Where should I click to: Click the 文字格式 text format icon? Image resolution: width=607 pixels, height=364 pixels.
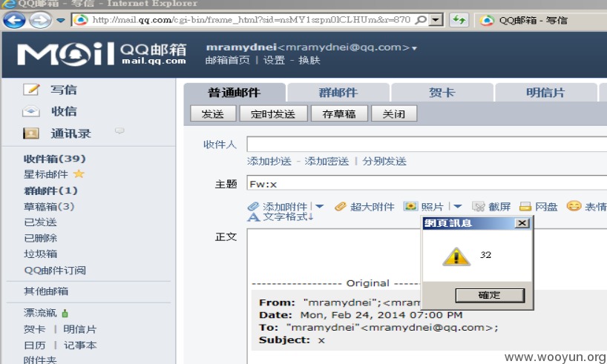[x=254, y=217]
